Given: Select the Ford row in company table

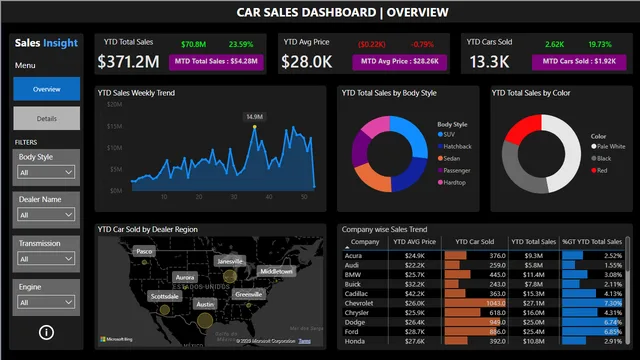Looking at the screenshot, I should [x=483, y=332].
